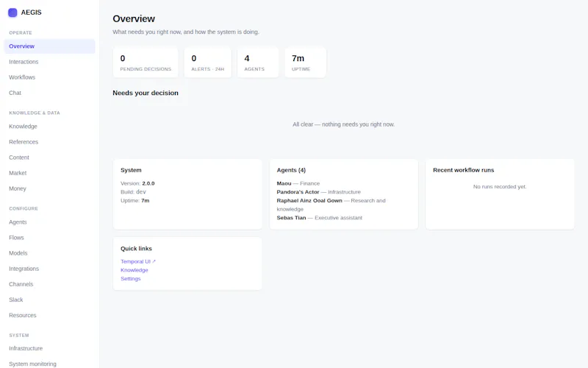This screenshot has width=588, height=368.
Task: Follow the Temporal UI quick link
Action: tap(138, 261)
